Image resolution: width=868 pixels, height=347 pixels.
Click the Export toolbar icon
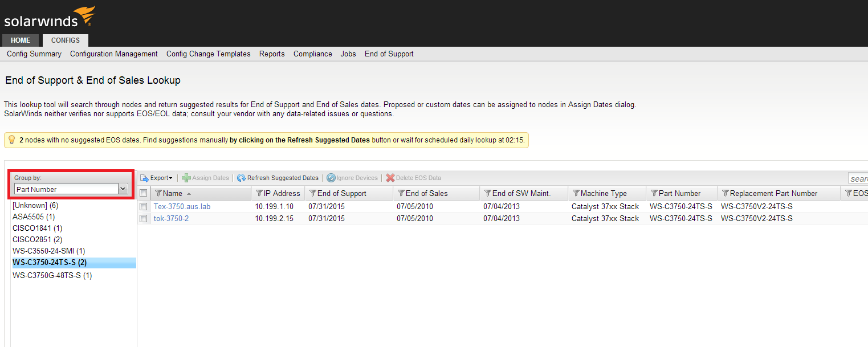point(145,178)
